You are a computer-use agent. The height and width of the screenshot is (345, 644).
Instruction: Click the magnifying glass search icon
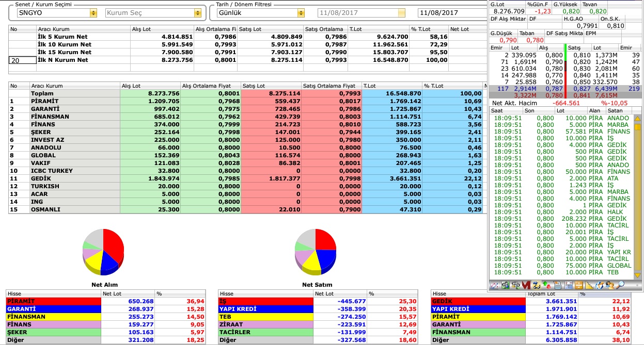[620, 285]
